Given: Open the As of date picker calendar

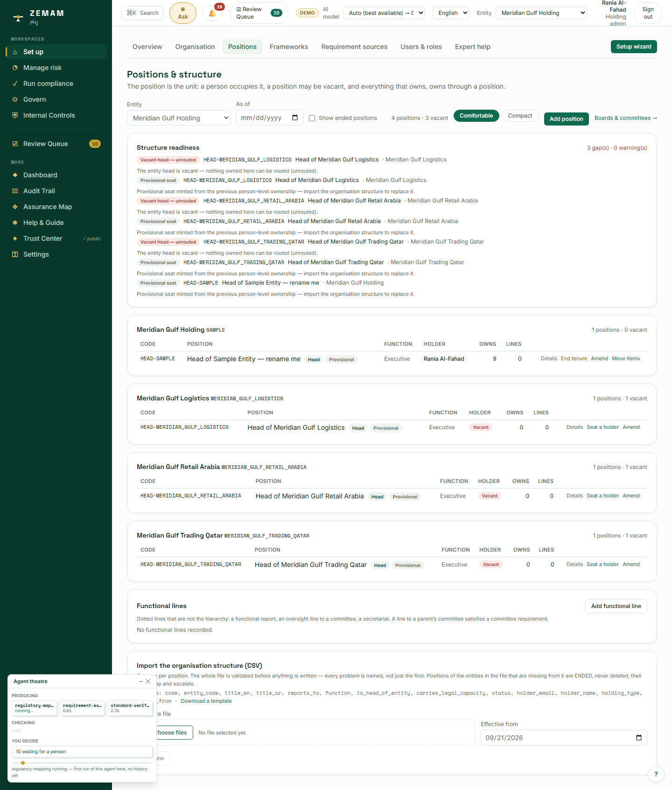Looking at the screenshot, I should (x=295, y=118).
